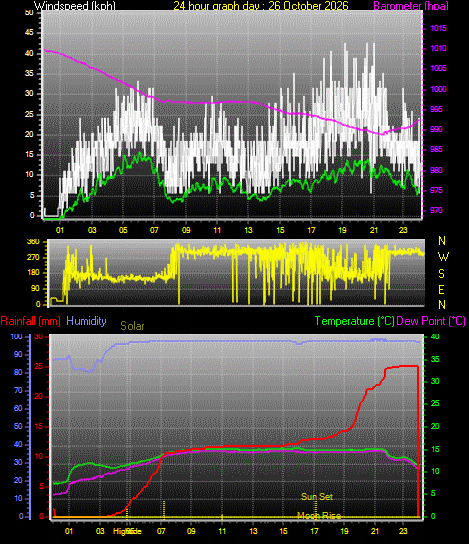The height and width of the screenshot is (544, 469).
Task: Click the 'S' compass direction label
Action: [x=442, y=274]
